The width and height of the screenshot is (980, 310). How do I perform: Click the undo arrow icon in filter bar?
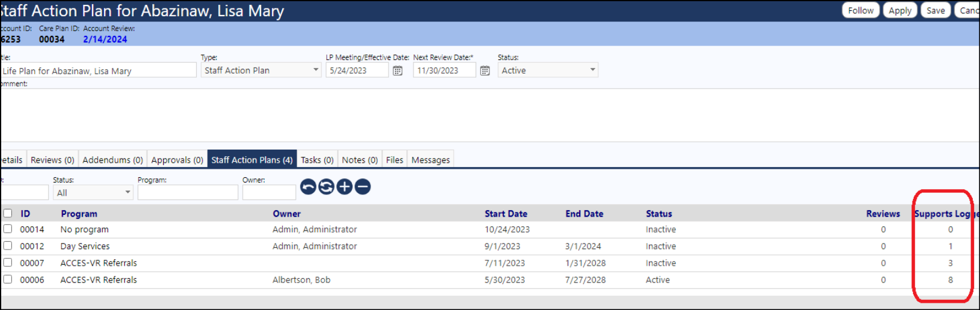[308, 187]
